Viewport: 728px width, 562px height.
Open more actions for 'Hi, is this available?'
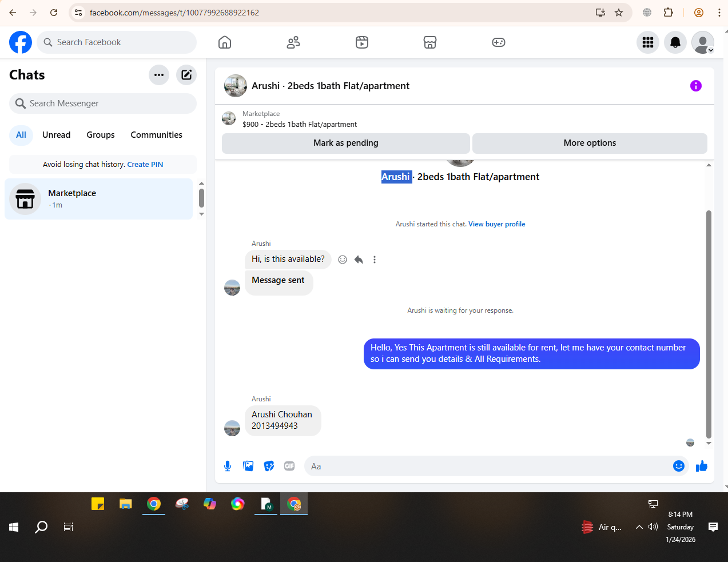[375, 260]
